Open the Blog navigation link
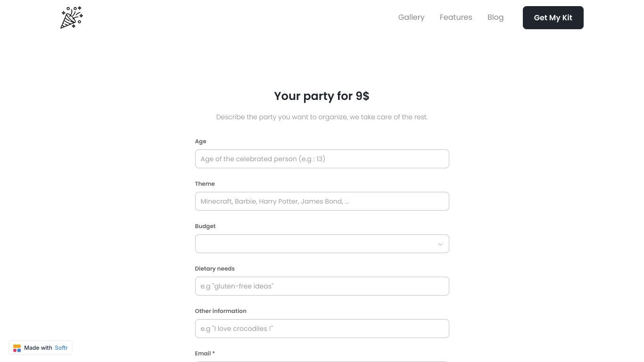 (x=495, y=17)
